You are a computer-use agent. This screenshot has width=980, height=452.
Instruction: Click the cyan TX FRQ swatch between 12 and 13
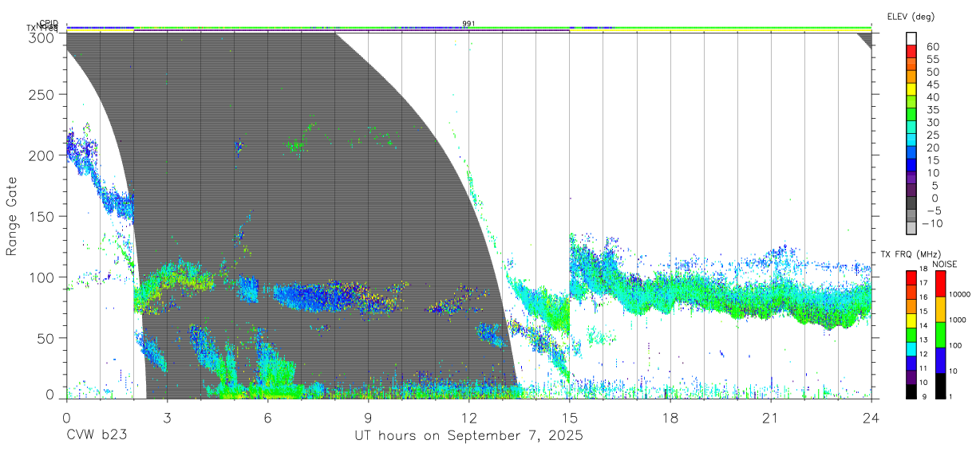click(x=912, y=348)
